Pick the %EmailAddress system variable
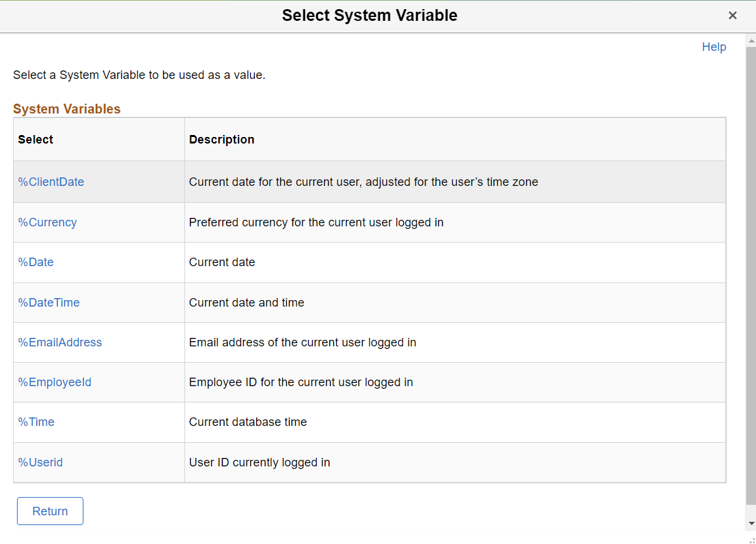This screenshot has height=544, width=756. [x=60, y=342]
